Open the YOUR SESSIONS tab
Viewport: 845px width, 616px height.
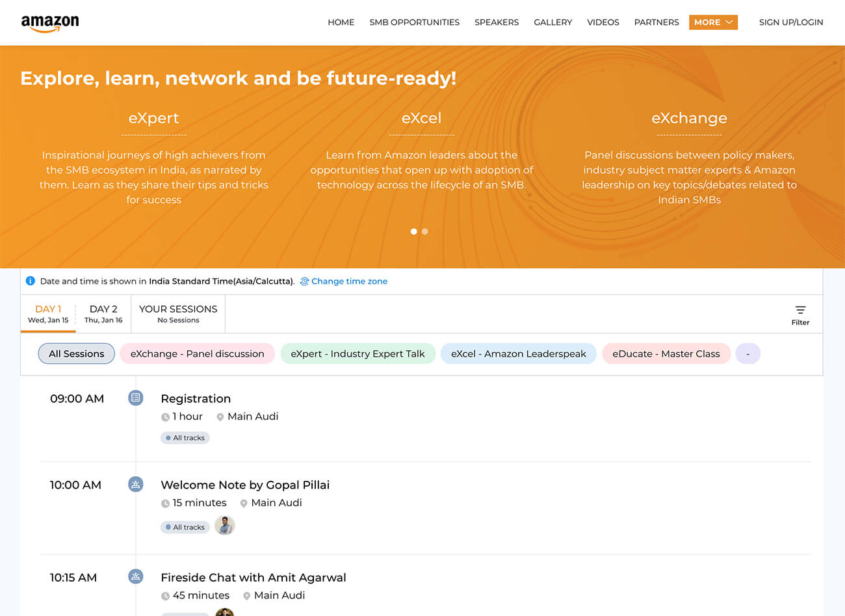178,313
